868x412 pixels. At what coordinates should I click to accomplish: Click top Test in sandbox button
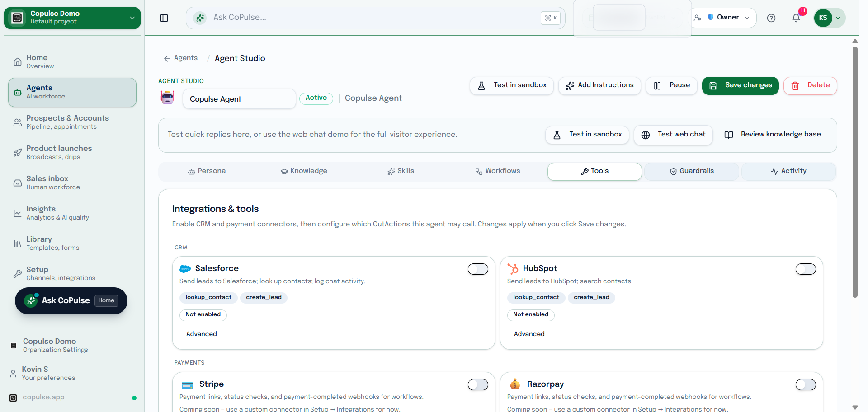point(512,85)
